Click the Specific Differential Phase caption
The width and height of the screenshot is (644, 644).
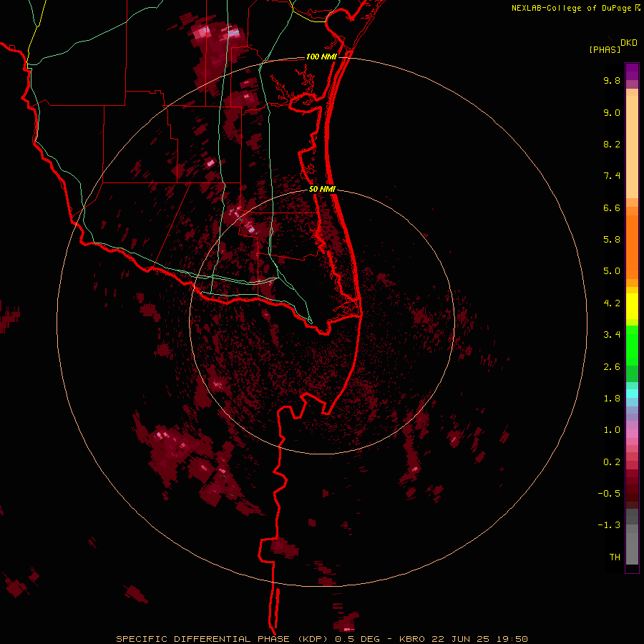pos(321,639)
